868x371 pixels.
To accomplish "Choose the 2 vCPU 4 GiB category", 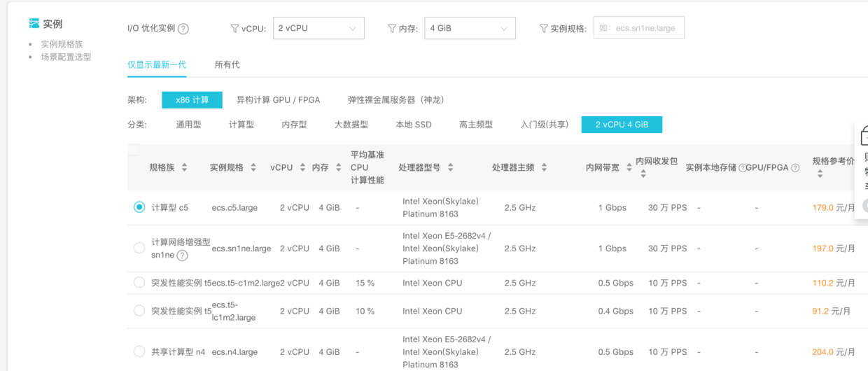I will point(622,125).
